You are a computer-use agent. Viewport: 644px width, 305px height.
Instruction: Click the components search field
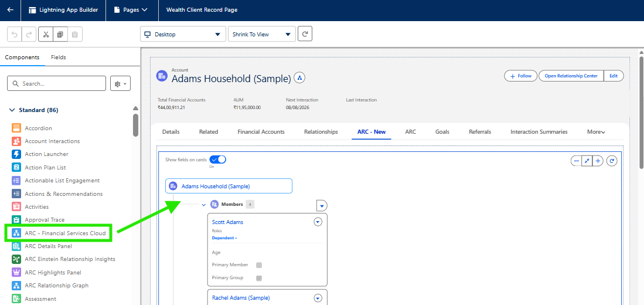57,83
